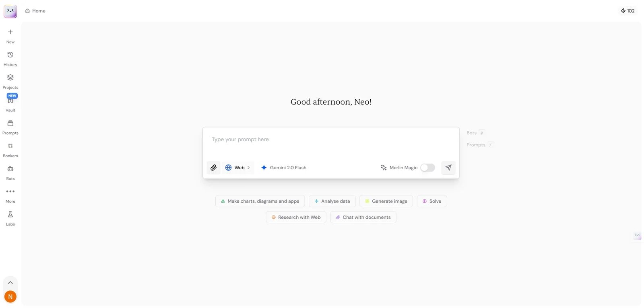This screenshot has width=644, height=308.
Task: Enable the Merlin Magic toggle
Action: point(427,168)
